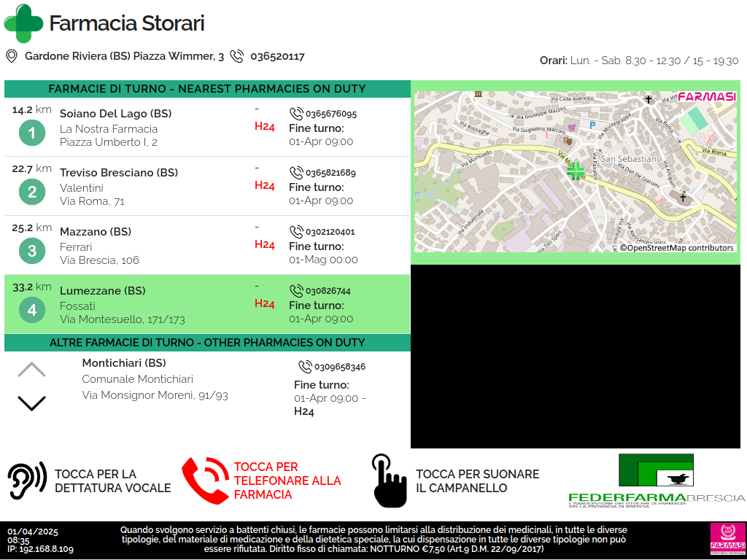
Task: Click the green cross Farmacia Storari logo
Action: click(x=23, y=23)
